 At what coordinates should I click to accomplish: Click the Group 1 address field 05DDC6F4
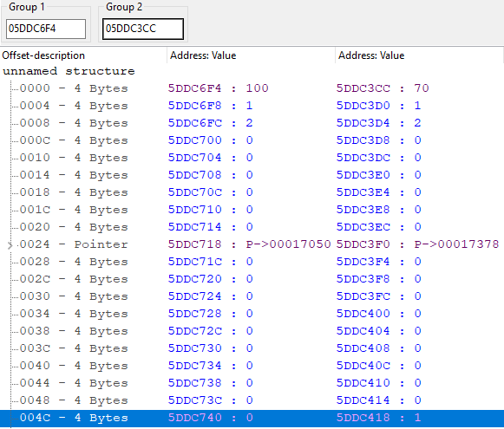46,29
